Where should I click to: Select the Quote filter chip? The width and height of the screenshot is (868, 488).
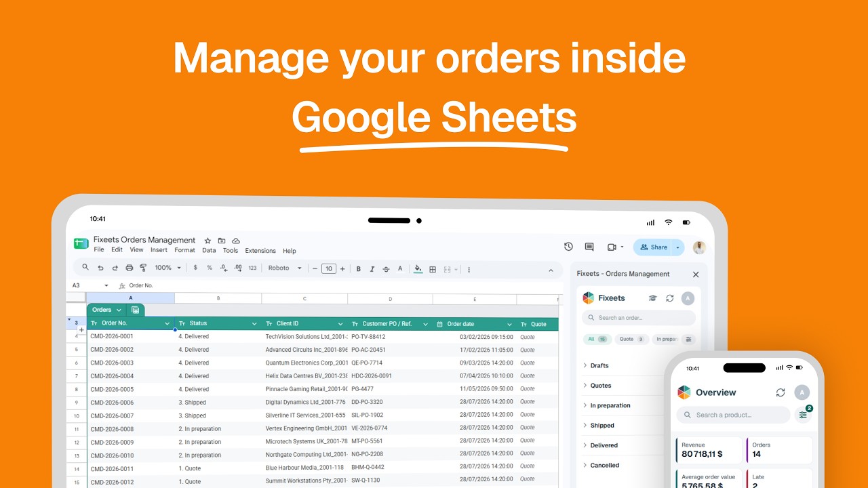pos(631,339)
